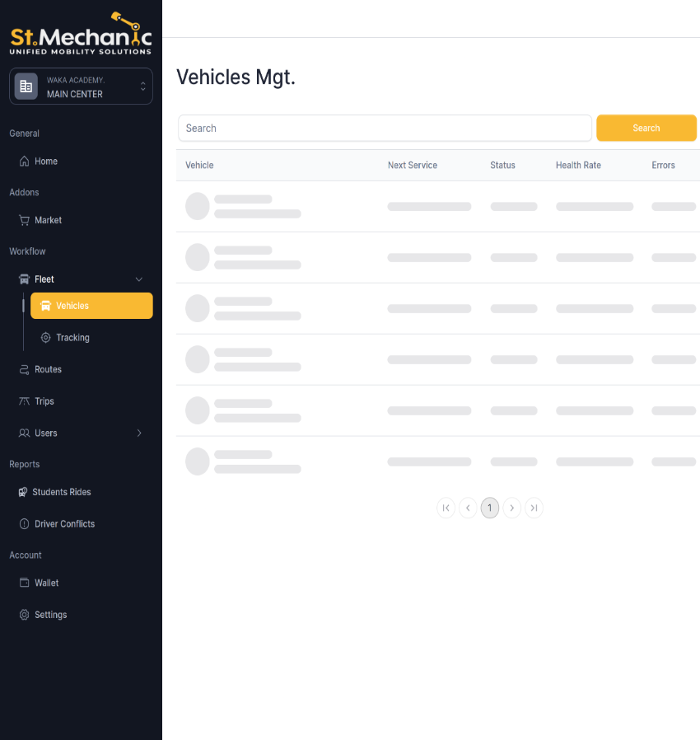The width and height of the screenshot is (700, 740).
Task: Jump to the last page of results
Action: pos(534,508)
